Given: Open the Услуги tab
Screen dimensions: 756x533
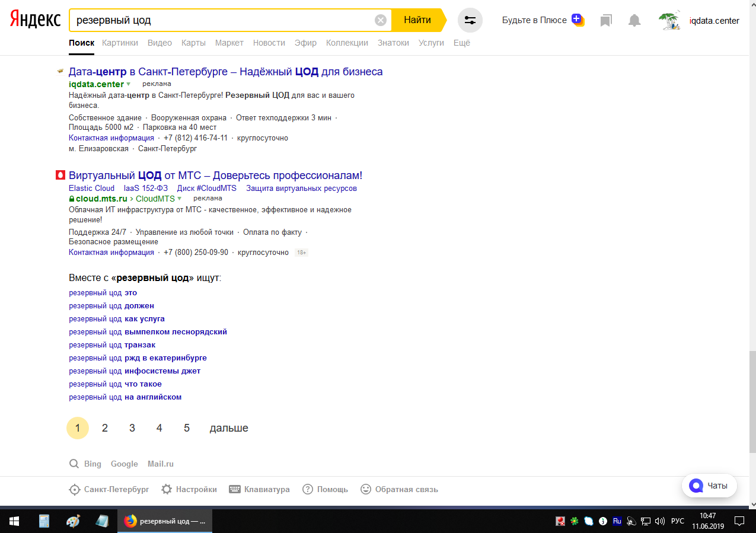Looking at the screenshot, I should [431, 43].
